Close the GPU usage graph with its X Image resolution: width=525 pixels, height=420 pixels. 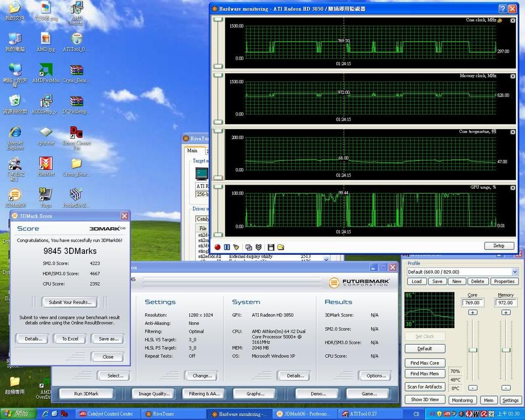(x=513, y=188)
